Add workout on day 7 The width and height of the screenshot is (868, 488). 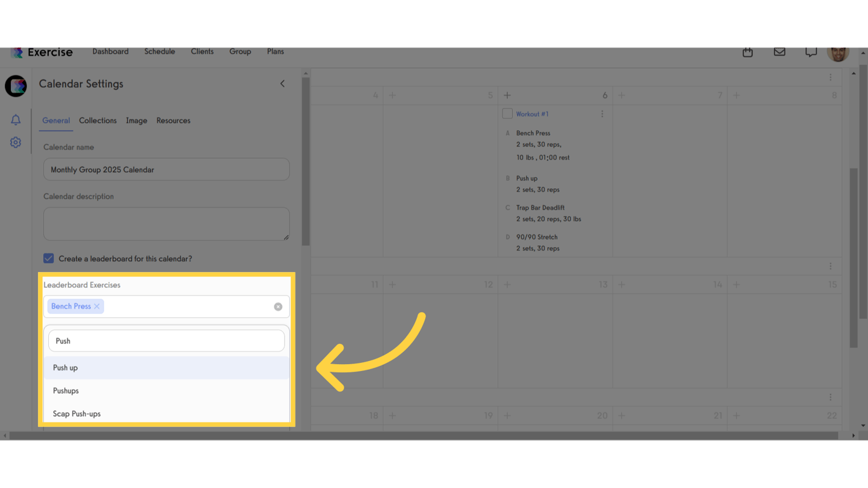tap(621, 95)
